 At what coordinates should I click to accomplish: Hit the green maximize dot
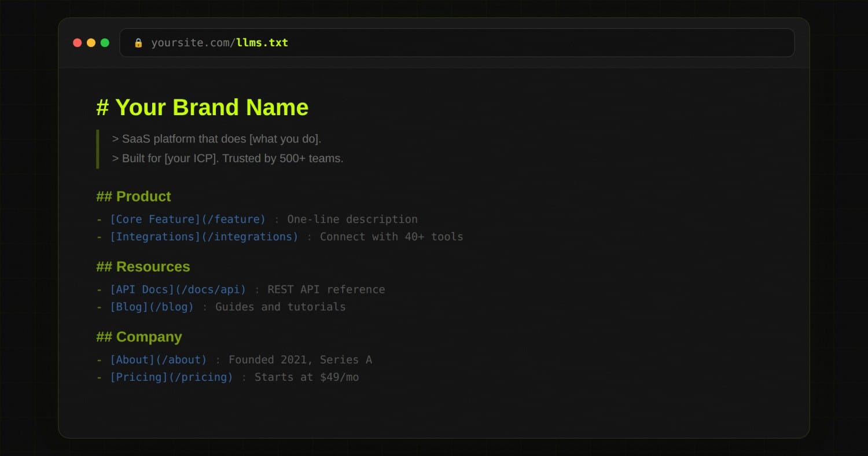click(105, 43)
